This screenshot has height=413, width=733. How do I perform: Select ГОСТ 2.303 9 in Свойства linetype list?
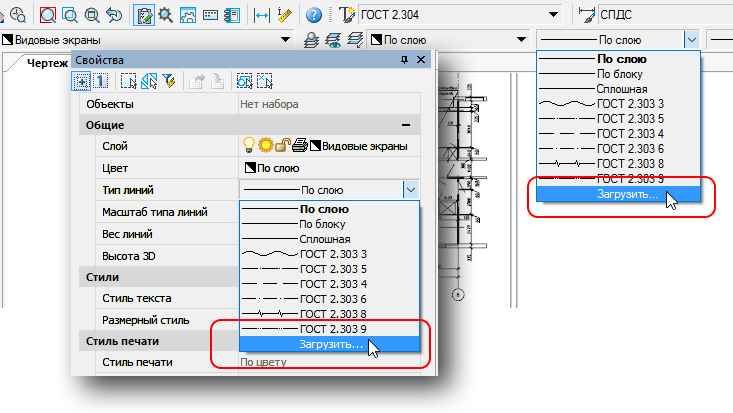click(329, 329)
